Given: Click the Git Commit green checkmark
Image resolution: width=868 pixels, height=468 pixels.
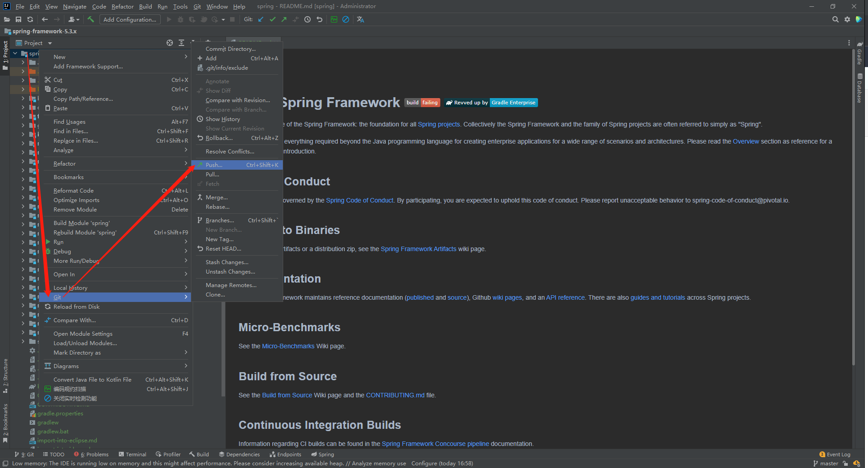Looking at the screenshot, I should [x=272, y=19].
